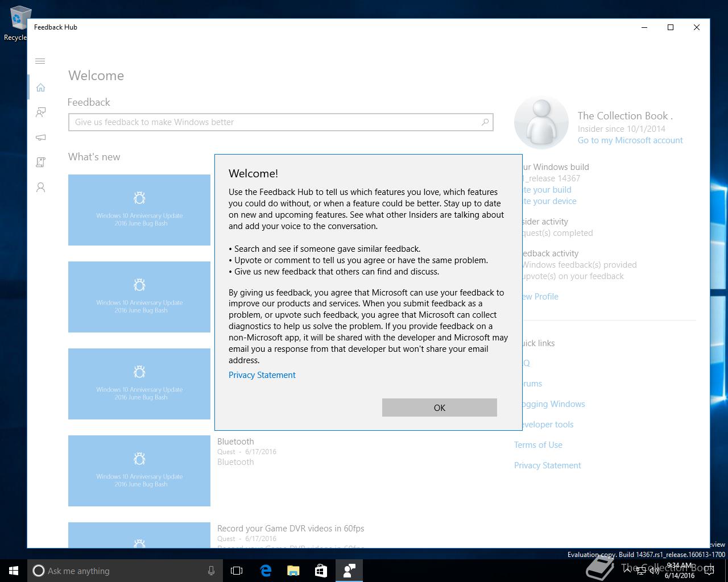Open the Store app from taskbar
The image size is (728, 582).
(x=321, y=571)
